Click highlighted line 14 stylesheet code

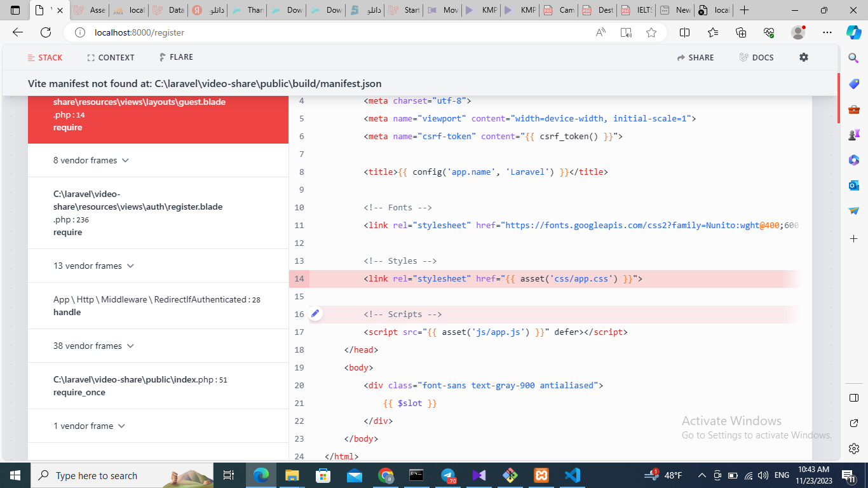tap(503, 278)
